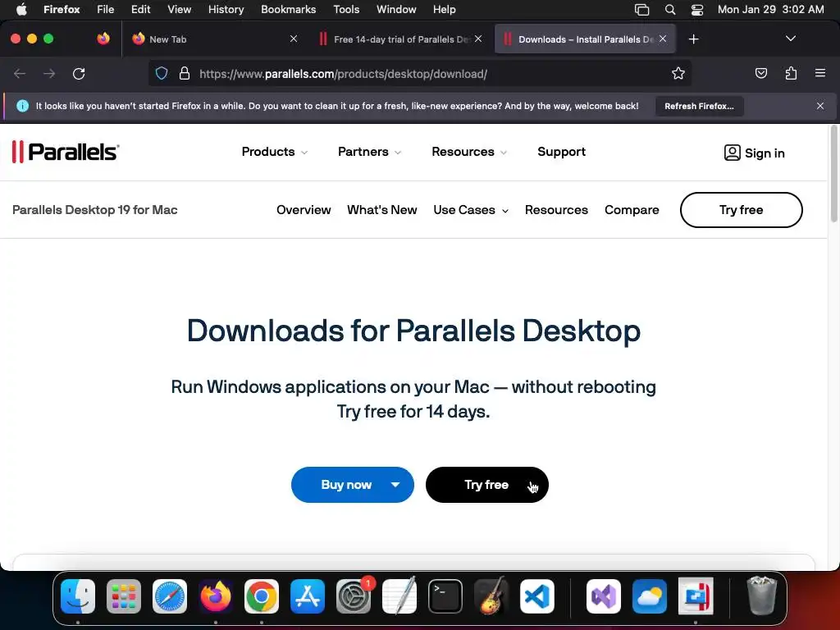Open the History menu

226,9
